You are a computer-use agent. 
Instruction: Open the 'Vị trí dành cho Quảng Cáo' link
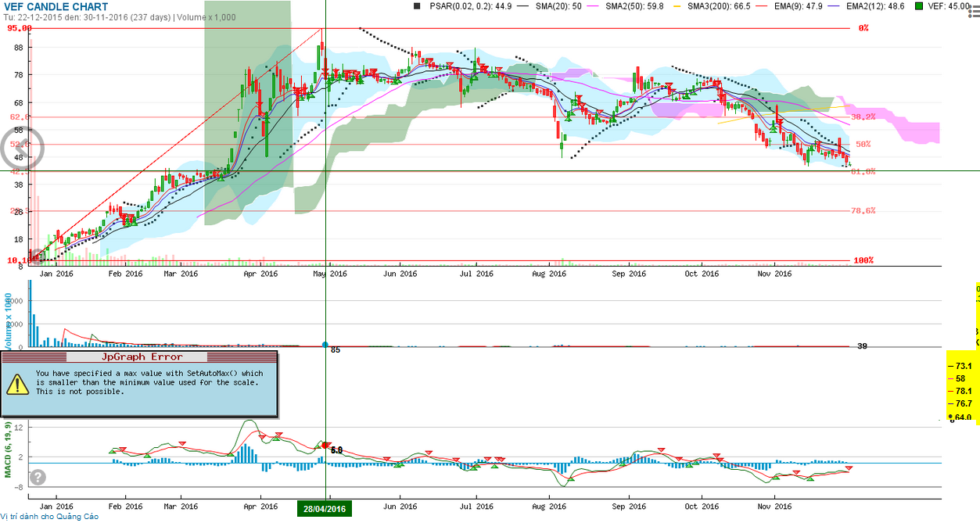click(49, 517)
